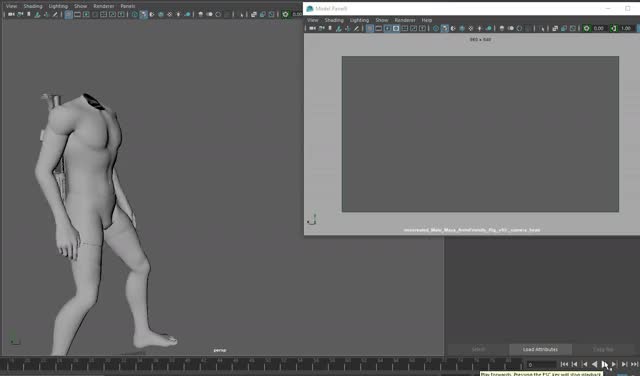Toggle Field Chart in main viewport toolbar
The height and width of the screenshot is (376, 640).
pyautogui.click(x=104, y=14)
